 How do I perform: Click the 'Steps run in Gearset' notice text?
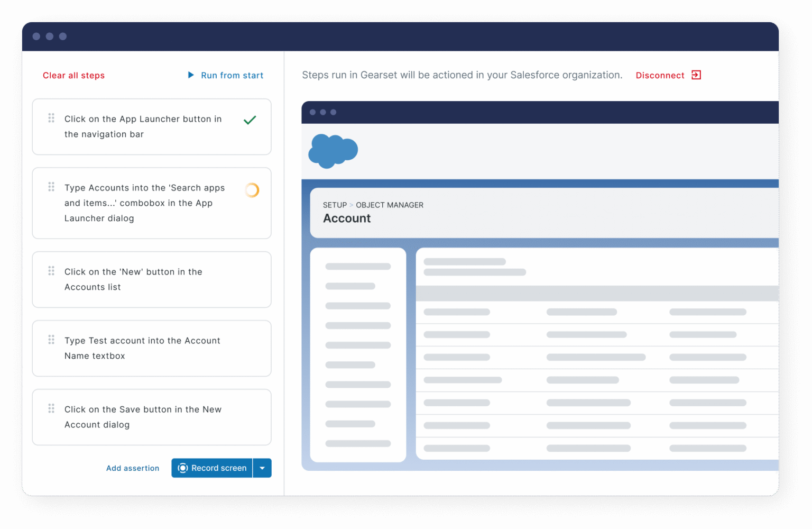[462, 75]
